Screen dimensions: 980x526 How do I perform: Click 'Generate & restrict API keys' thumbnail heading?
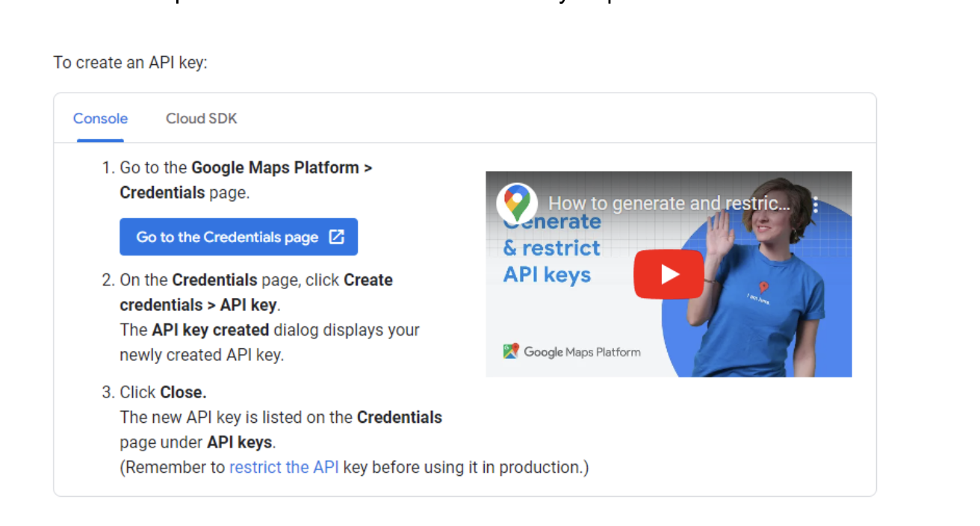point(552,248)
